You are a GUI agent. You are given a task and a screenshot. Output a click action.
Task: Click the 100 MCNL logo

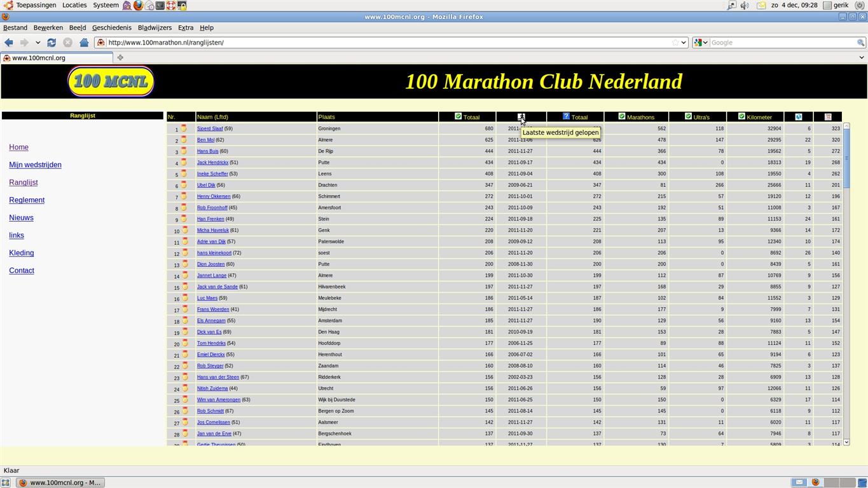click(111, 81)
